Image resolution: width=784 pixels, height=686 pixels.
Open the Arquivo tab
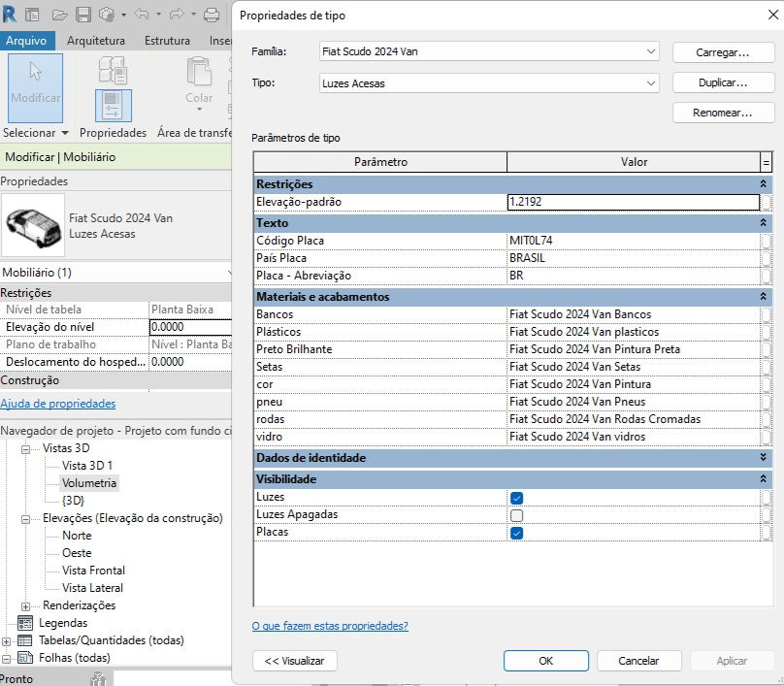click(26, 41)
